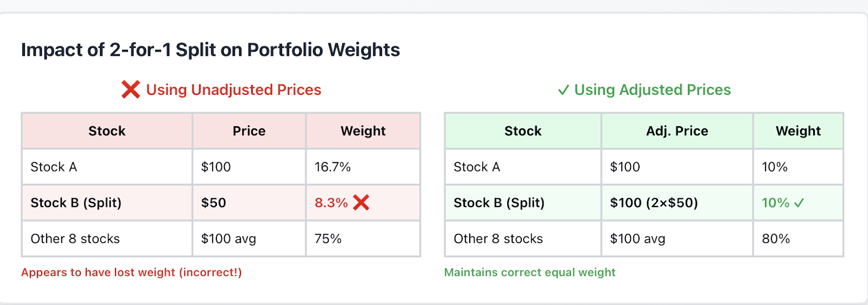Screen dimensions: 868x305
Task: Select Stock B (Split) row in left table
Action: point(221,203)
